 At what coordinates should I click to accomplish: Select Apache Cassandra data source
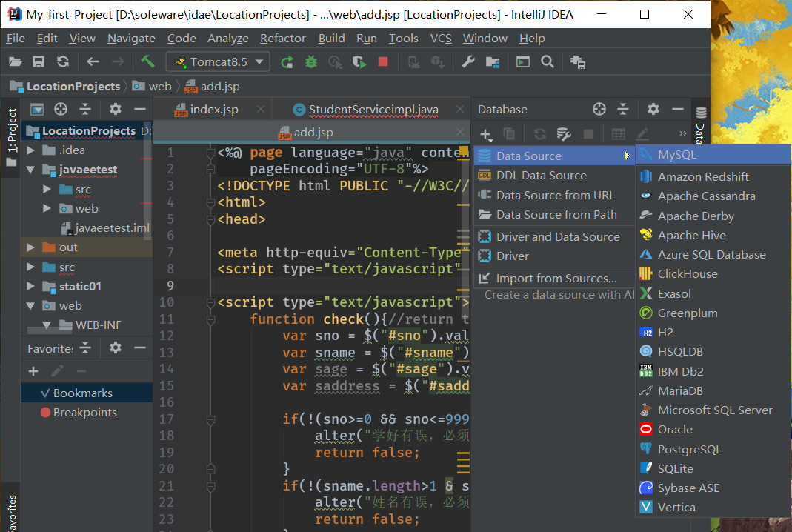(x=713, y=196)
